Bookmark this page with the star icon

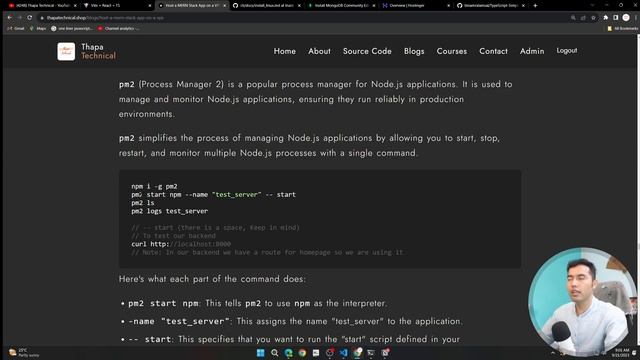593,18
